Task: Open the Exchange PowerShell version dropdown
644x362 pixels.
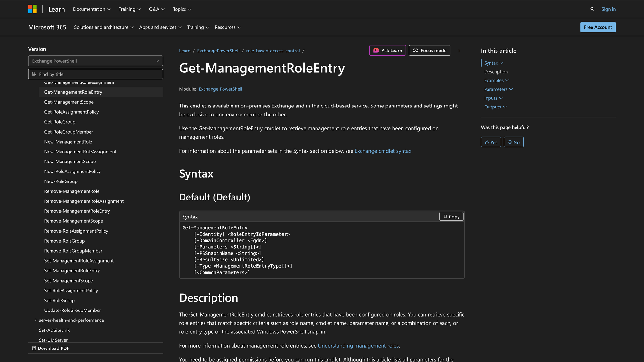Action: [95, 61]
